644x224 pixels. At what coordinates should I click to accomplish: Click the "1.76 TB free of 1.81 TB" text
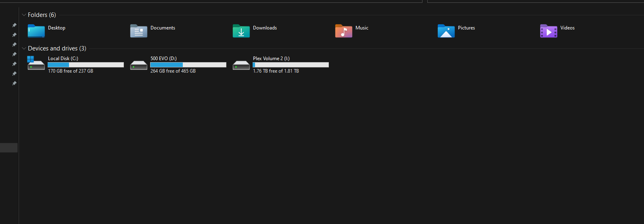tap(276, 71)
